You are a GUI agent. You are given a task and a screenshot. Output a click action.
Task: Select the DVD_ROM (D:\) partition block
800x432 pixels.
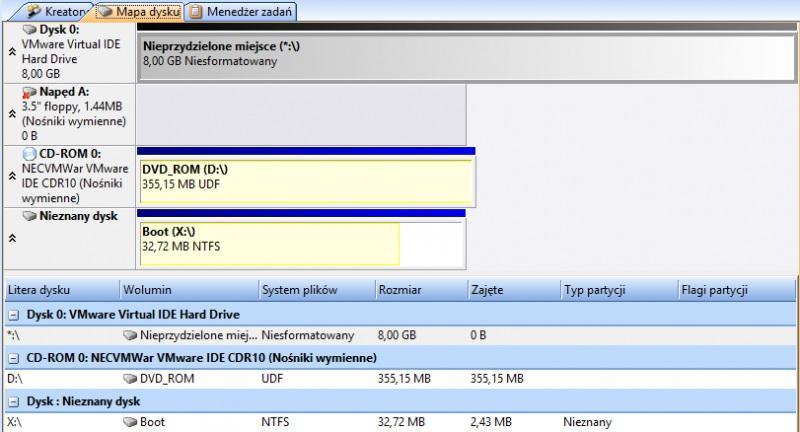306,182
